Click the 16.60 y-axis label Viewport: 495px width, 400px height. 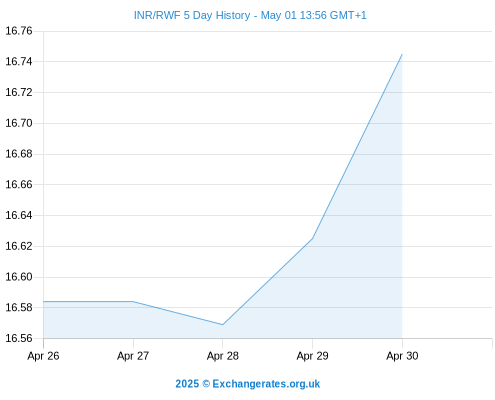pyautogui.click(x=19, y=277)
